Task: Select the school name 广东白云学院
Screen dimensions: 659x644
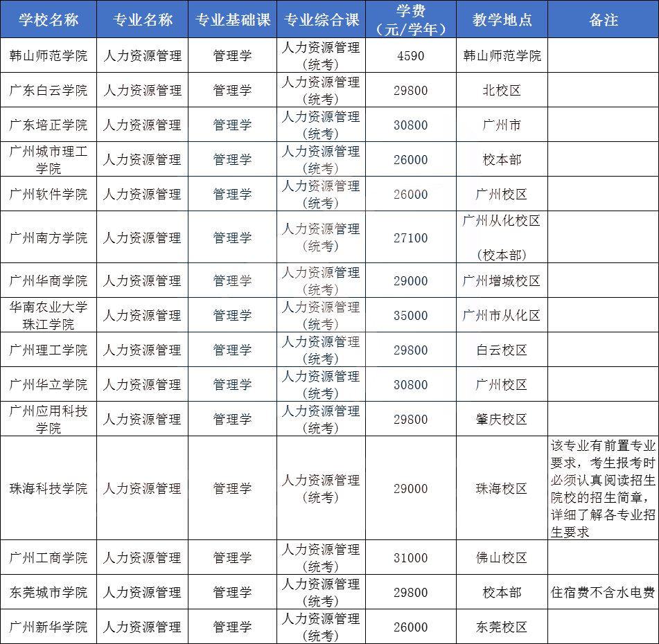Action: tap(49, 90)
